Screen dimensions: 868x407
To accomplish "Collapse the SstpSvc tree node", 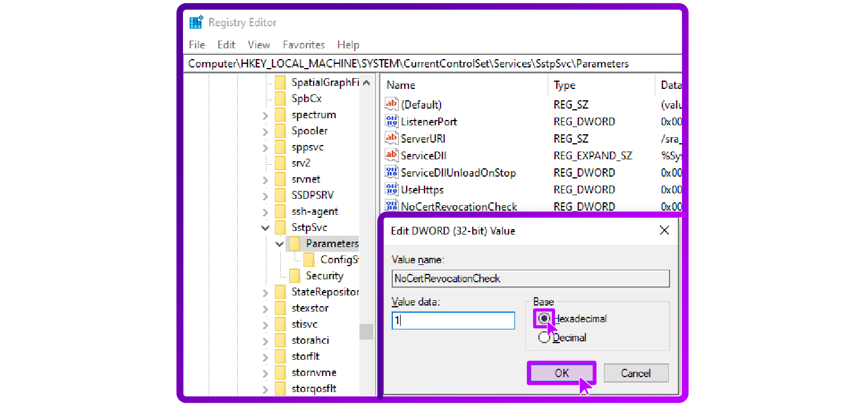I will pyautogui.click(x=265, y=227).
